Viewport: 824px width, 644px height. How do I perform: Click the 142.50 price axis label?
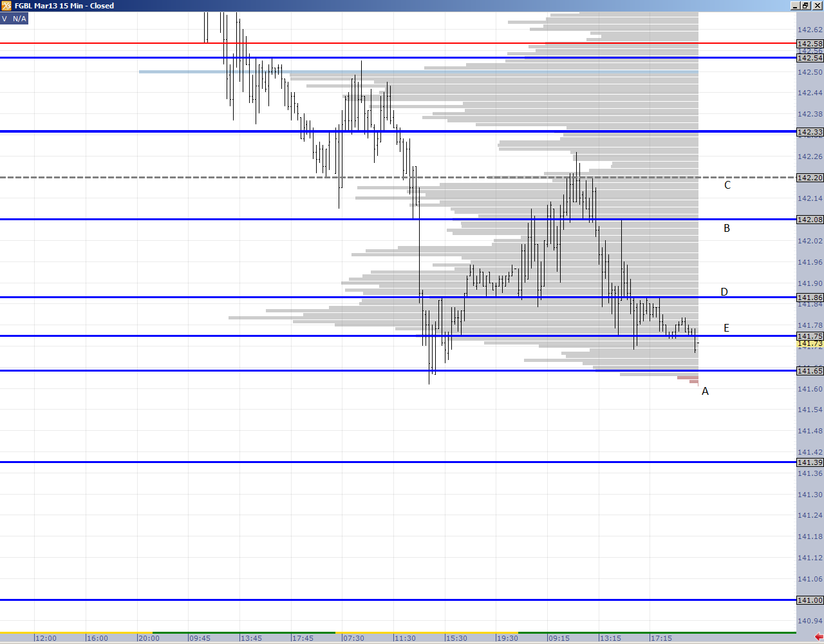(810, 72)
